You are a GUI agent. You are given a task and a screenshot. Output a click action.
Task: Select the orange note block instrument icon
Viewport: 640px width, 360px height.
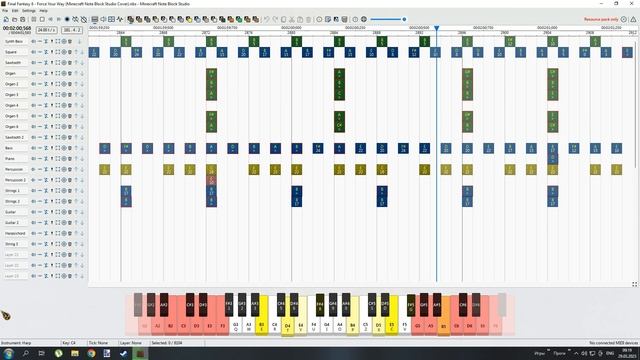(231, 19)
